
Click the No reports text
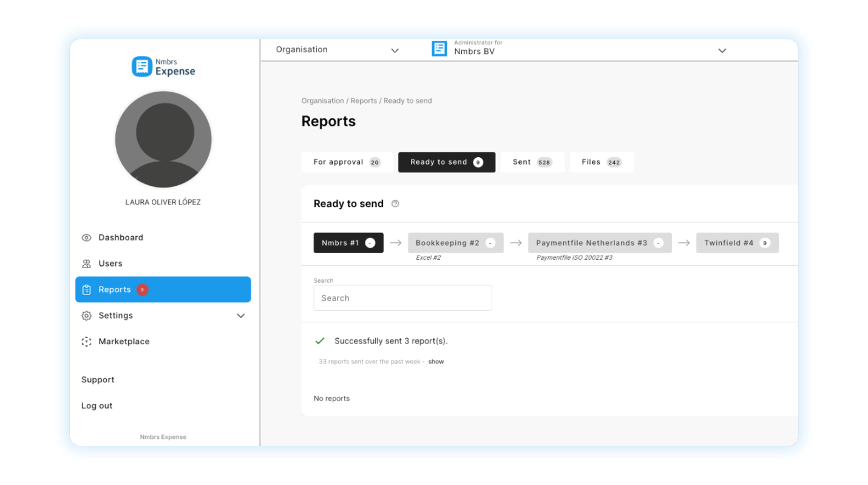(331, 399)
